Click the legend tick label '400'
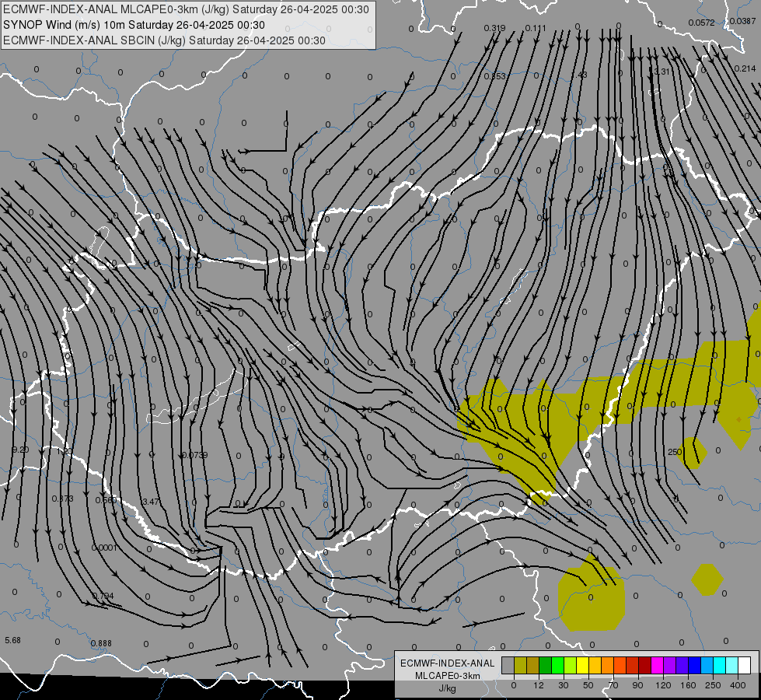761x700 pixels. [738, 685]
